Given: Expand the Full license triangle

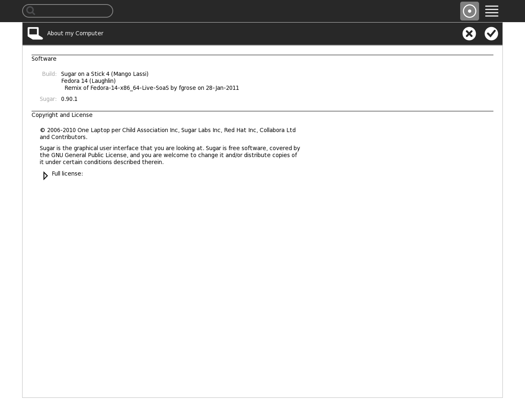Looking at the screenshot, I should coord(45,176).
